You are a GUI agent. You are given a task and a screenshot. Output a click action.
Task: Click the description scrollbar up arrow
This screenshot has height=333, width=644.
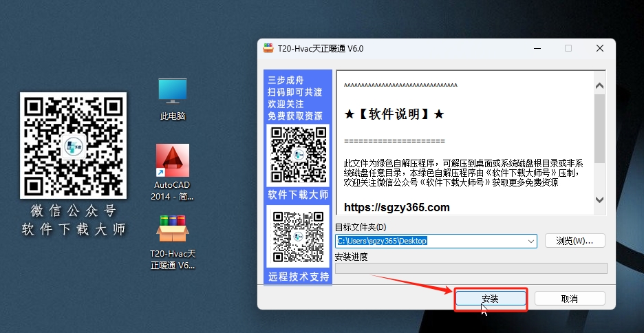pyautogui.click(x=600, y=86)
